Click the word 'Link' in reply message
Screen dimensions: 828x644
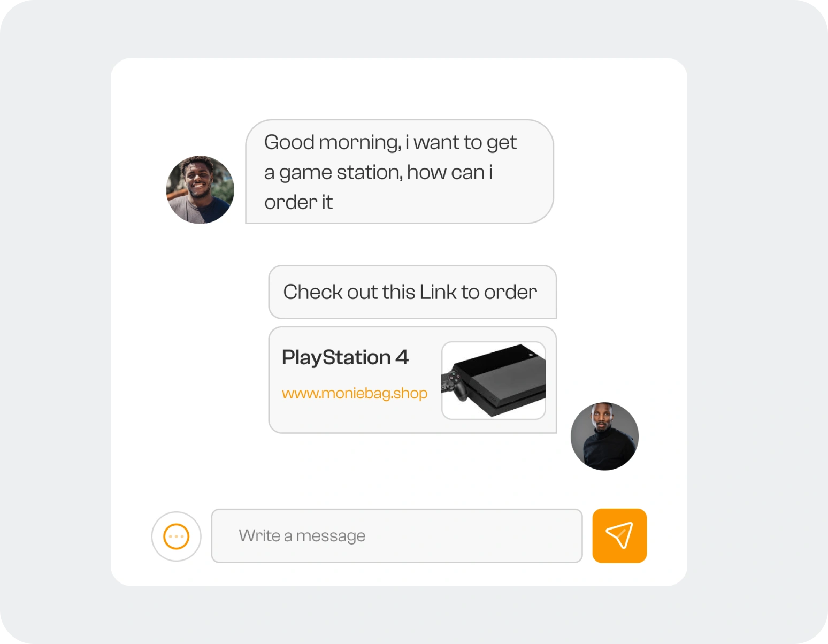coord(438,292)
